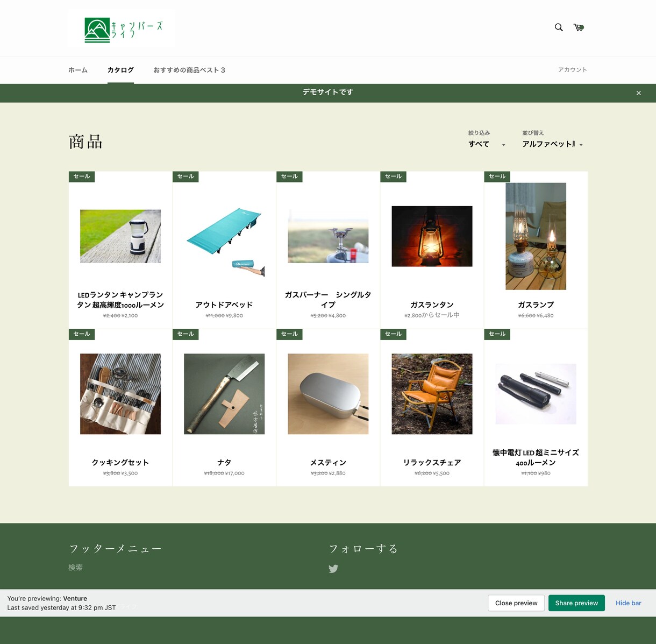The image size is (656, 644).
Task: Open the mess tin product image
Action: (x=328, y=394)
